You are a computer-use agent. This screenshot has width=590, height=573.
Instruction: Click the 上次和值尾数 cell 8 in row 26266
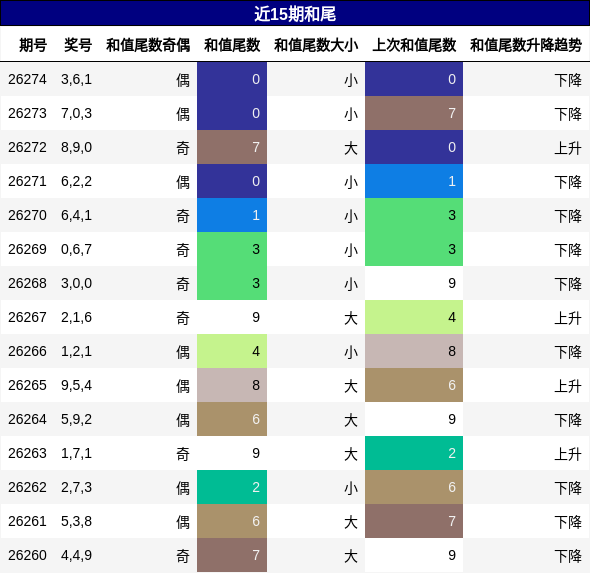point(414,351)
